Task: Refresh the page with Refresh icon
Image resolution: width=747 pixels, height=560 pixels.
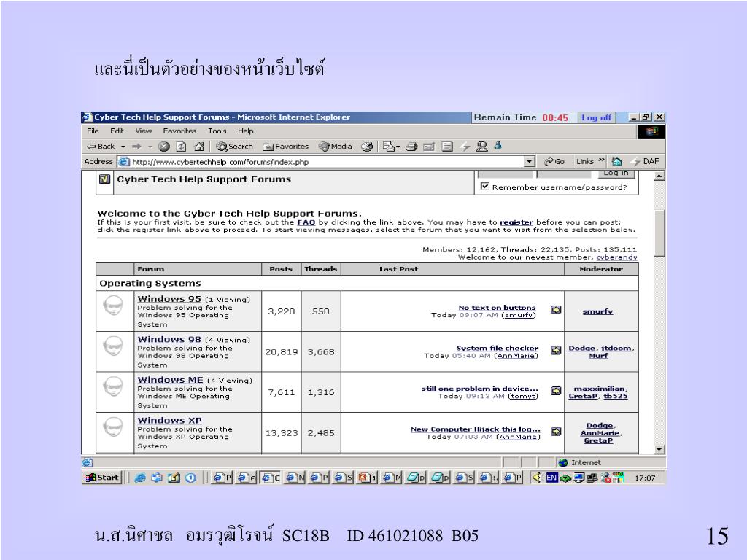Action: pos(182,147)
